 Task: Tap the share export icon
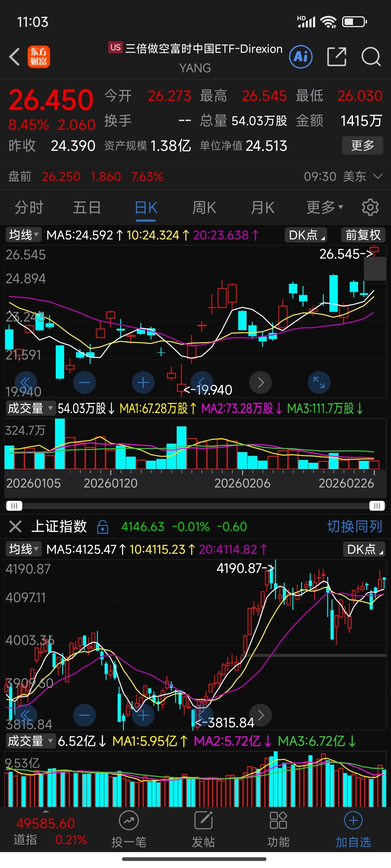tap(337, 57)
